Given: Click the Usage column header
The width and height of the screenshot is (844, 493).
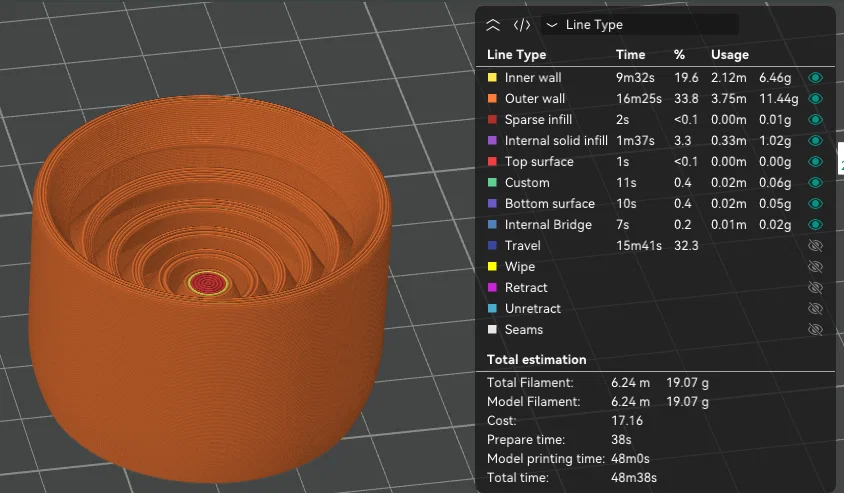Looking at the screenshot, I should [x=730, y=54].
